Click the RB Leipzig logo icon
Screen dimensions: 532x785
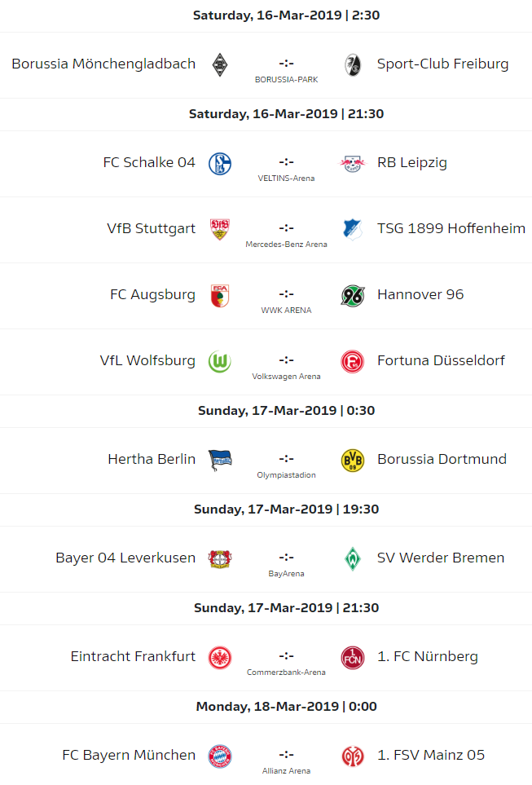353,163
